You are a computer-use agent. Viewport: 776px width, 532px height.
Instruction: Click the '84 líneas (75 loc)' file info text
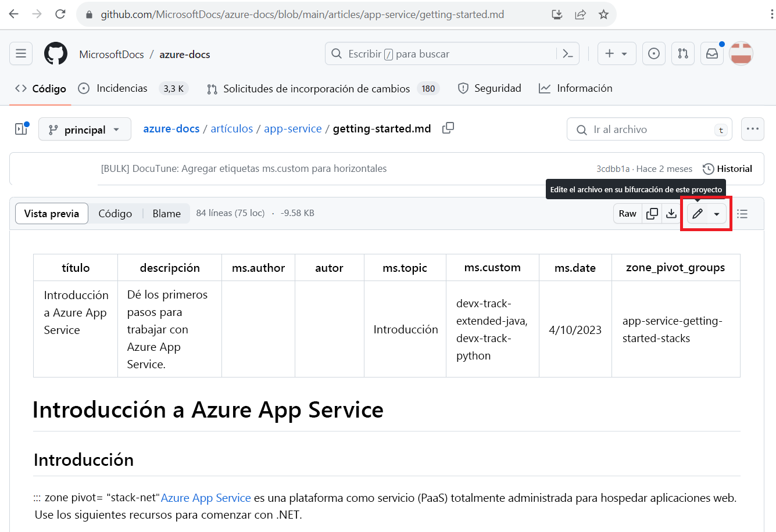point(230,213)
